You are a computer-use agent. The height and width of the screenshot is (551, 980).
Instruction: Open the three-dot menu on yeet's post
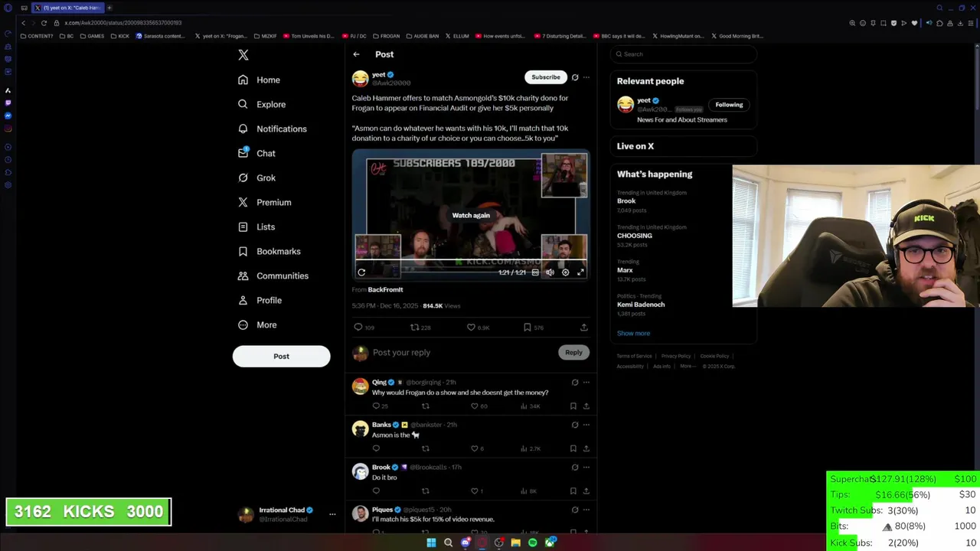tap(586, 77)
